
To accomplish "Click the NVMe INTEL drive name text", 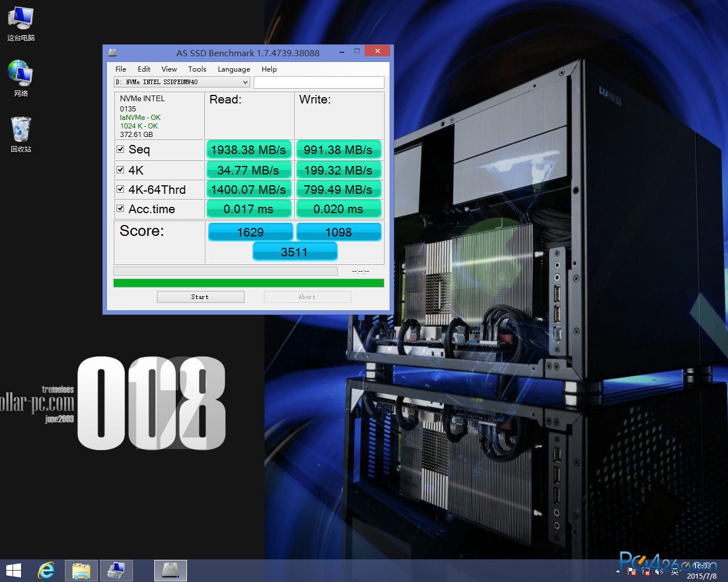I will coord(142,98).
